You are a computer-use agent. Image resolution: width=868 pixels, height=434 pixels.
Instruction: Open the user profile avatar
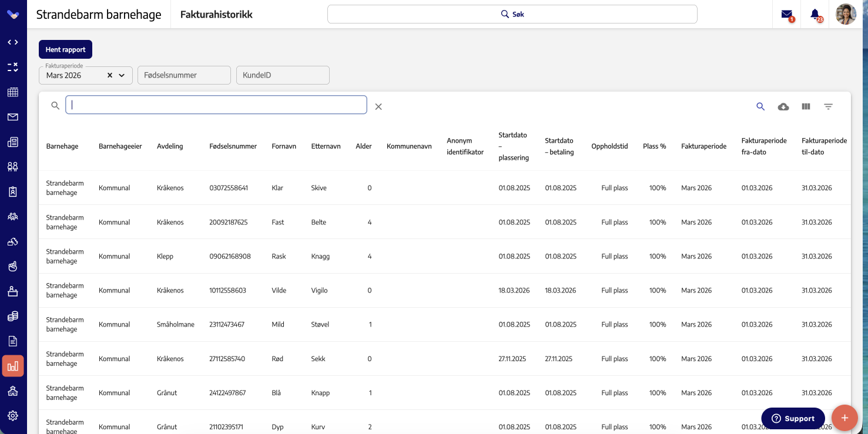[846, 15]
